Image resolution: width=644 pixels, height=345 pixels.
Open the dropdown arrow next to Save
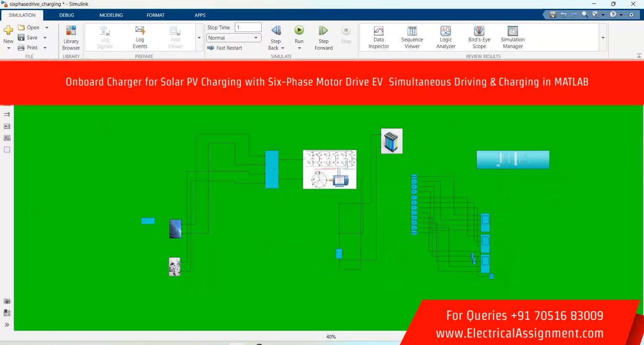[x=45, y=38]
